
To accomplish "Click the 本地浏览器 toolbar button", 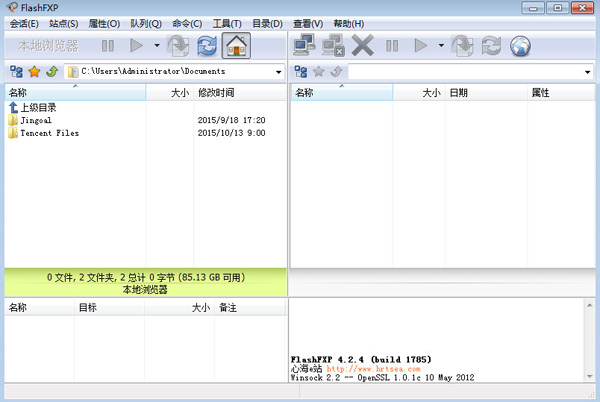I will (47, 46).
